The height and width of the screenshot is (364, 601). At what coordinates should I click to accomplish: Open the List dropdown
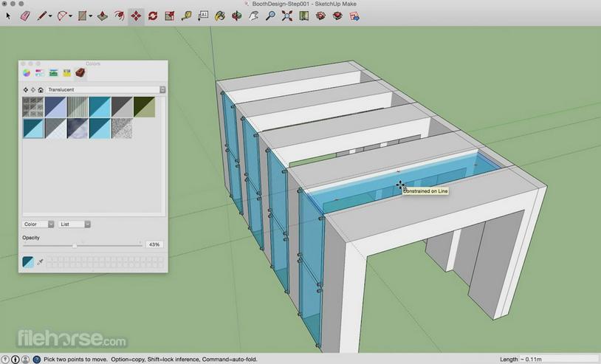coord(75,224)
